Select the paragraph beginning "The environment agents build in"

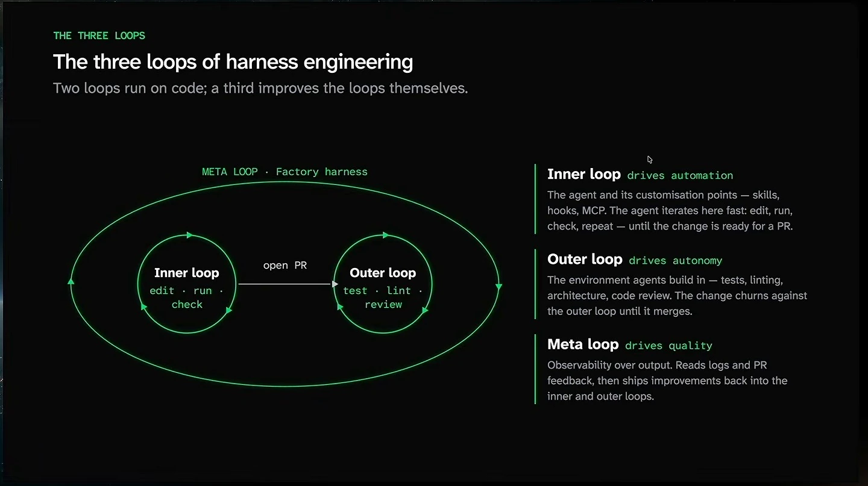point(677,296)
